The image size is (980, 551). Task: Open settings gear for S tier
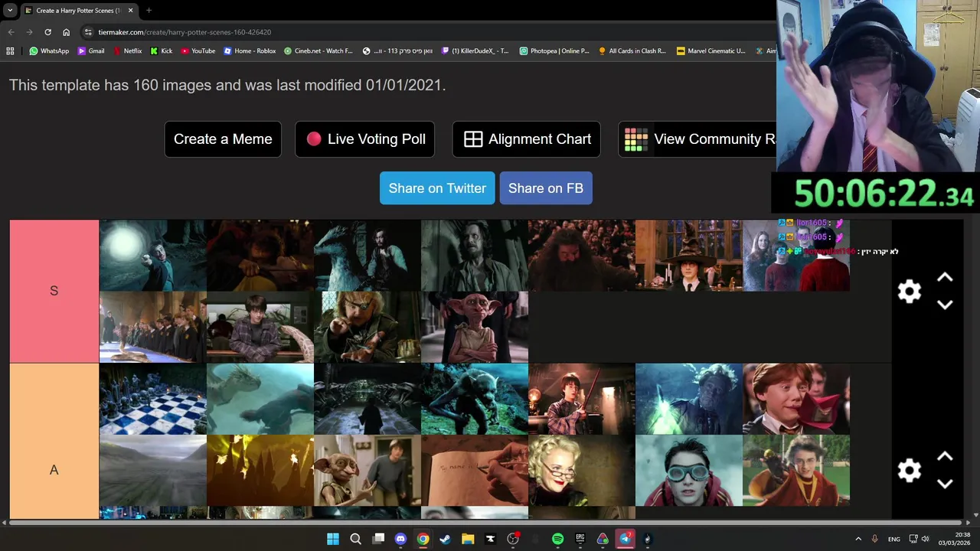(909, 292)
